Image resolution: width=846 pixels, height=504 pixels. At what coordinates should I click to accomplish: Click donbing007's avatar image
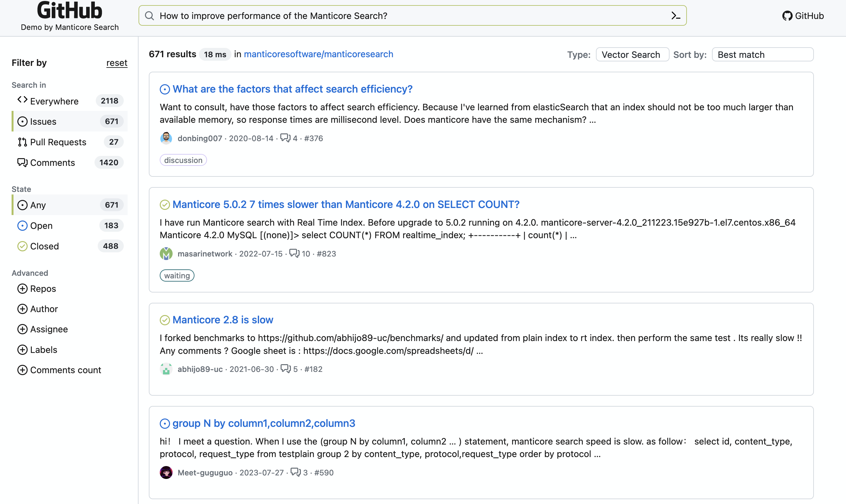166,138
